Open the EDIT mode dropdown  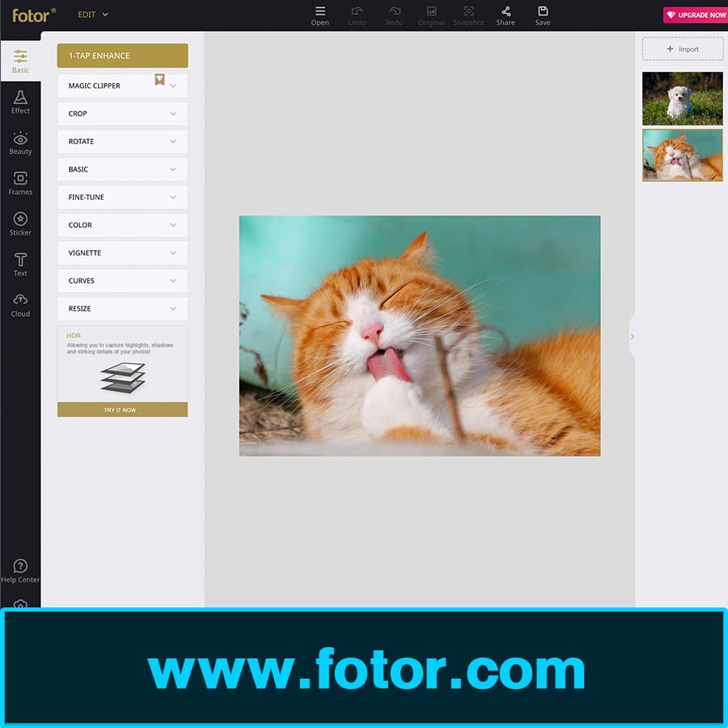(93, 15)
